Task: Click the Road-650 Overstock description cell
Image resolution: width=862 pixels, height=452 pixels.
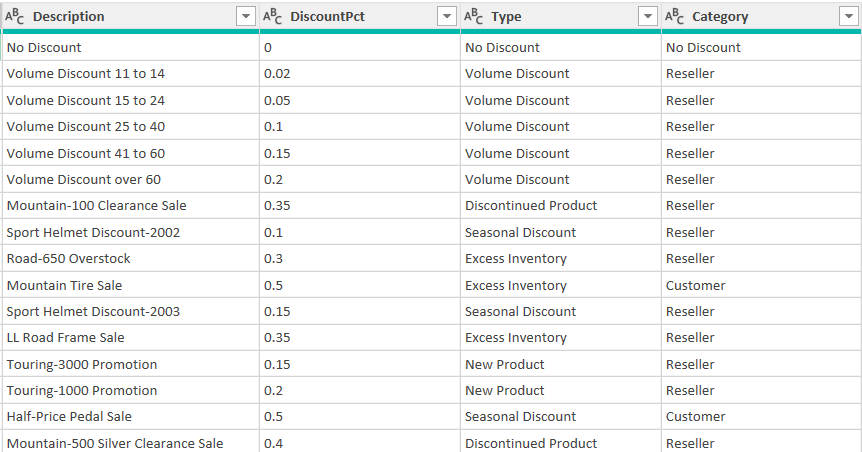Action: (68, 259)
